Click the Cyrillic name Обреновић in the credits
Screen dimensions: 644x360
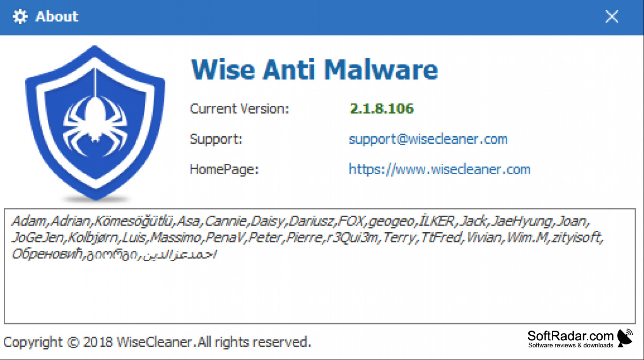47,255
